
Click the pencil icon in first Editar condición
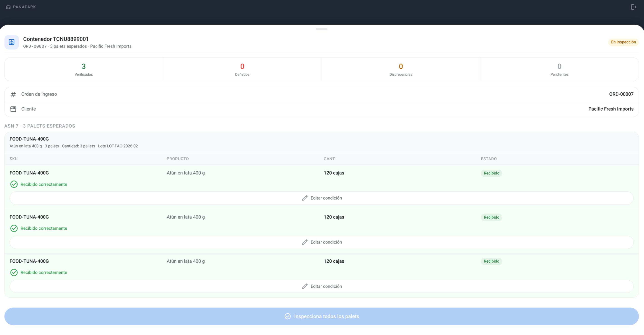(x=305, y=198)
